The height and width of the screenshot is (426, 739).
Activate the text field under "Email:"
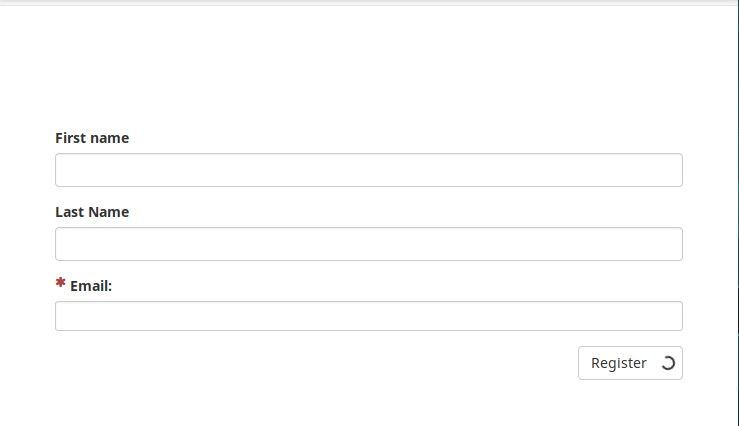pyautogui.click(x=368, y=316)
